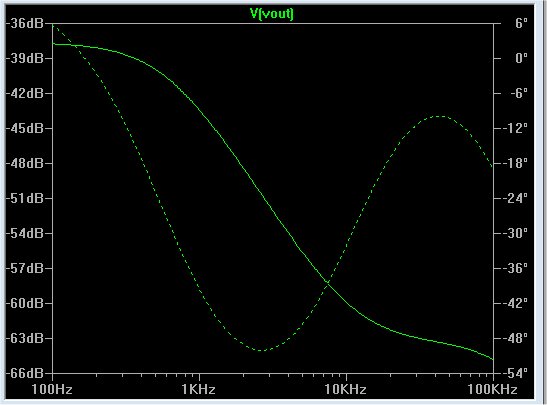Viewport: 547px width, 405px height.
Task: Click the -12° phase axis label
Action: [515, 128]
